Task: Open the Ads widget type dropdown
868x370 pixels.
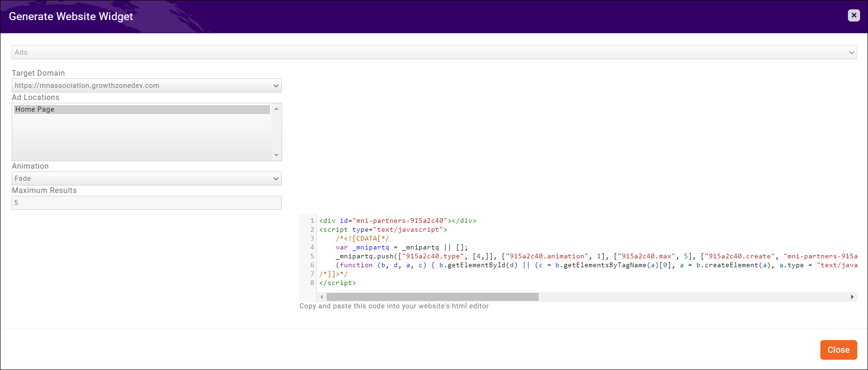Action: coord(434,52)
